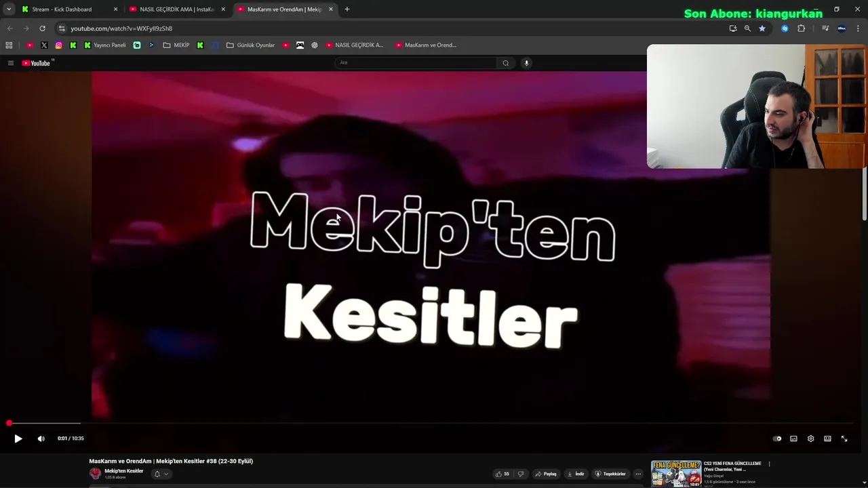Open the teal chat-bubble bookmark icon
This screenshot has width=868, height=488.
[x=137, y=45]
